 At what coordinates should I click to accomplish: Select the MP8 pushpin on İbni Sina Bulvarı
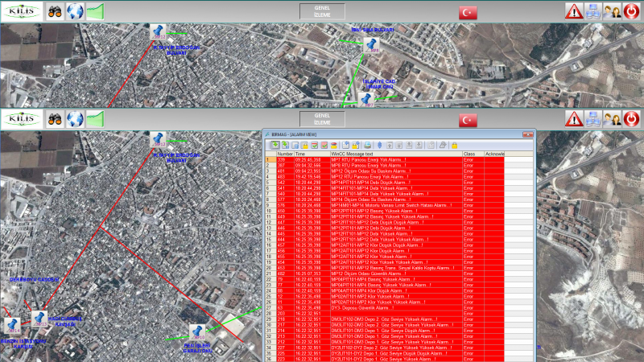[x=371, y=45]
